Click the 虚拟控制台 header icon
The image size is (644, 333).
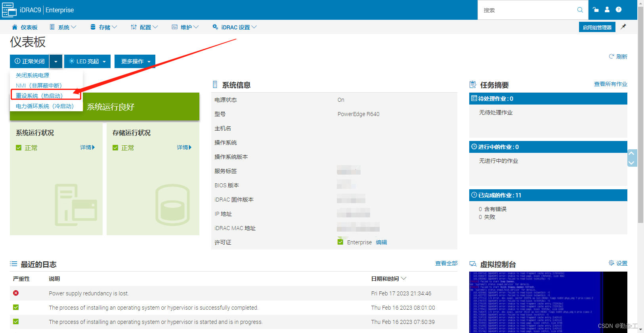473,264
